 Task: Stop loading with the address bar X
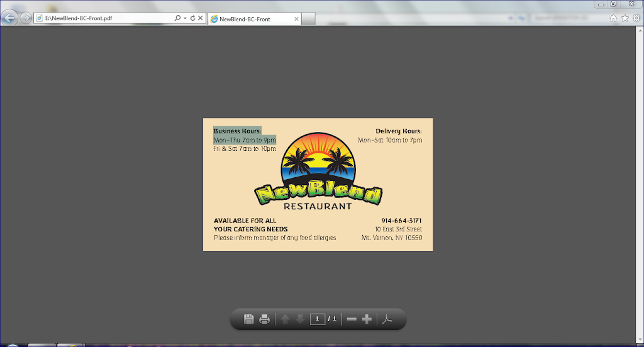click(201, 18)
